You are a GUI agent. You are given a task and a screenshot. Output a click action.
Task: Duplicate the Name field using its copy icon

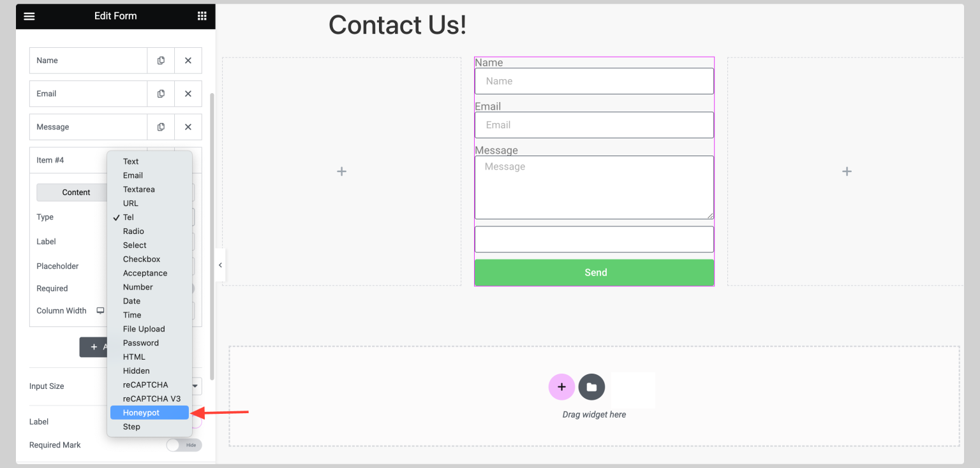click(160, 60)
